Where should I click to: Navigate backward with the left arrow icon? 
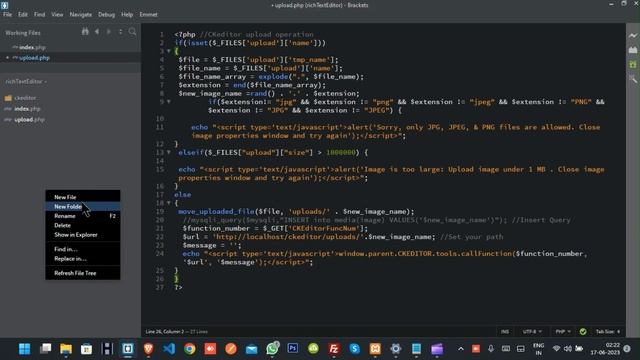pyautogui.click(x=97, y=31)
